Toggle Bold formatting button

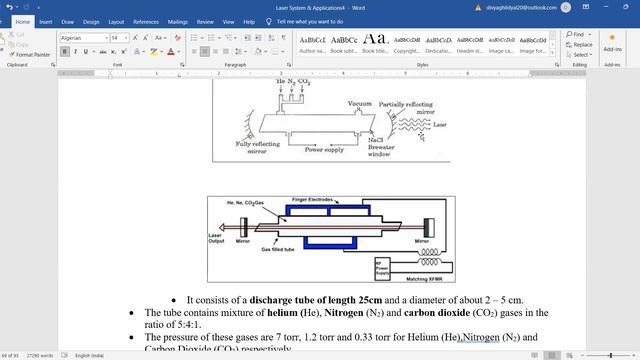coord(64,52)
